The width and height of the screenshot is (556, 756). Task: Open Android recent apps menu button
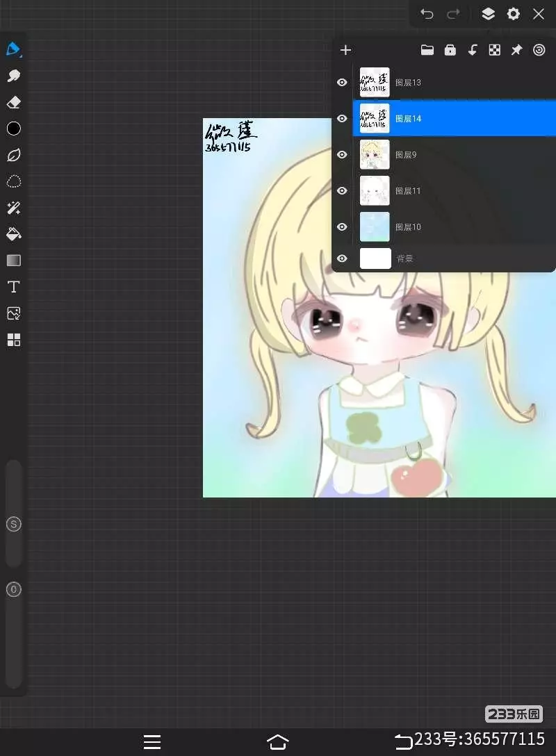click(152, 742)
